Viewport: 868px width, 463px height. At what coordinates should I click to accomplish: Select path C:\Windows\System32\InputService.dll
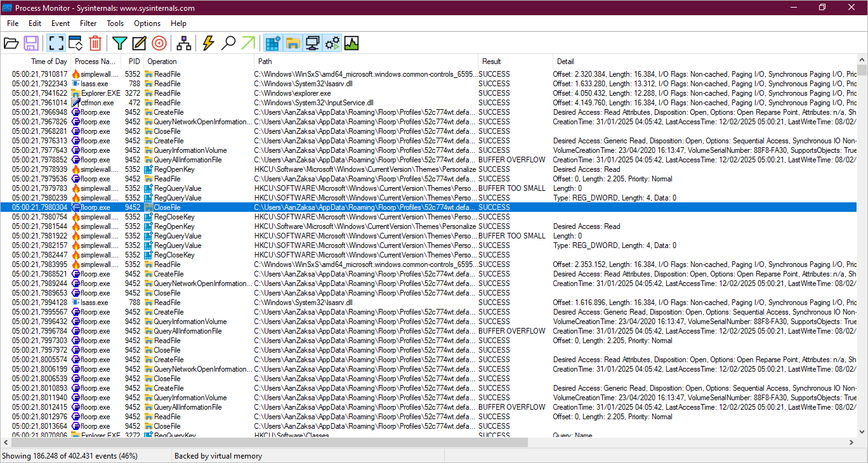(314, 103)
